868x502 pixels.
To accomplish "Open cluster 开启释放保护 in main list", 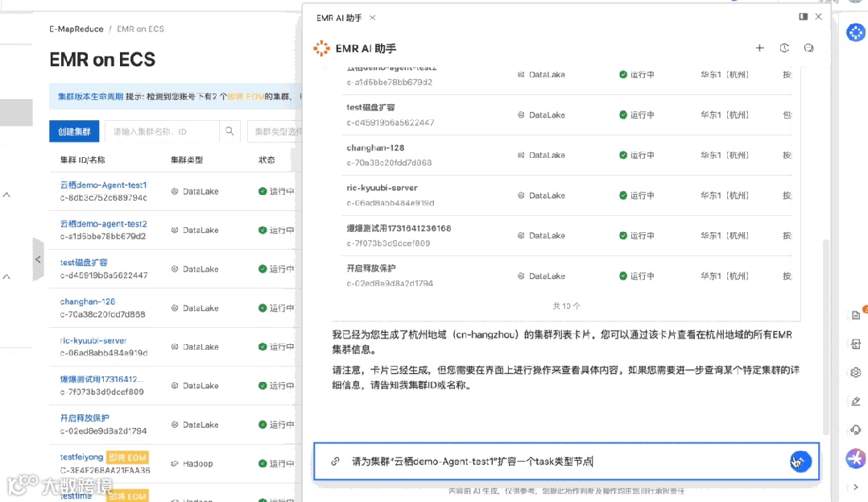I will (85, 417).
